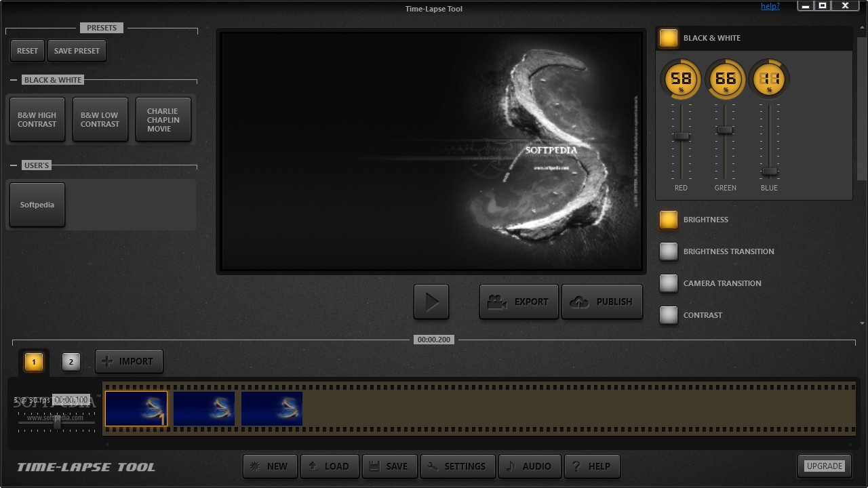Click the Upgrade button
Image resolution: width=868 pixels, height=488 pixels.
pos(825,466)
